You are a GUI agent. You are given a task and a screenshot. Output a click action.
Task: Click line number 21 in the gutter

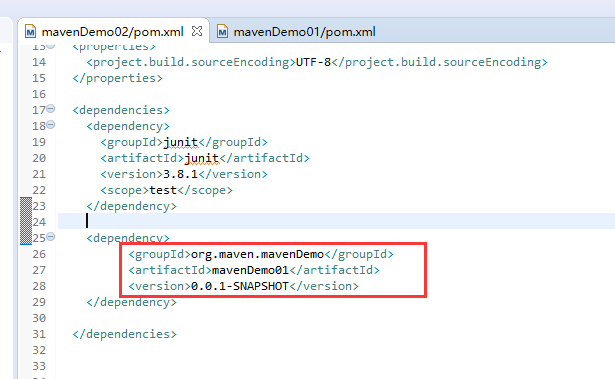(39, 174)
